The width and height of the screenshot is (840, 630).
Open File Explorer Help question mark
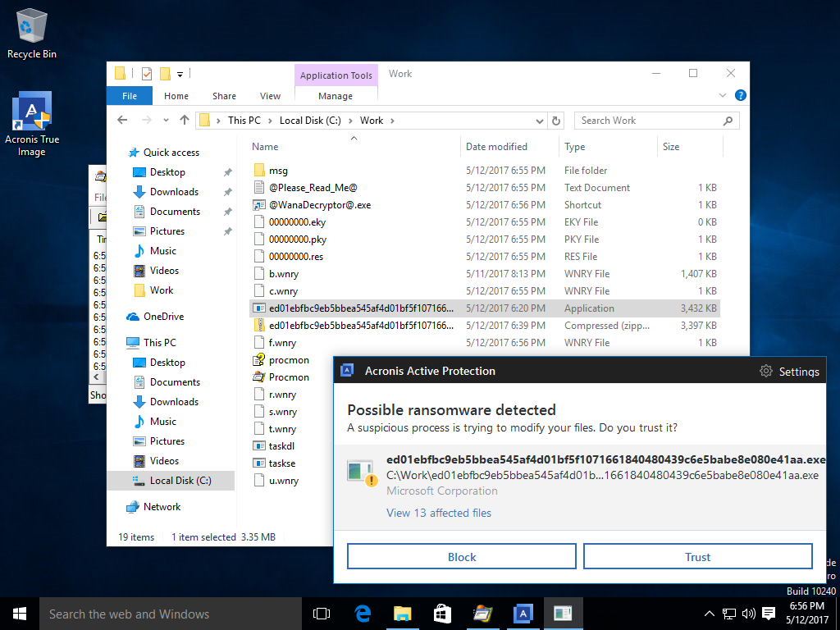point(741,95)
